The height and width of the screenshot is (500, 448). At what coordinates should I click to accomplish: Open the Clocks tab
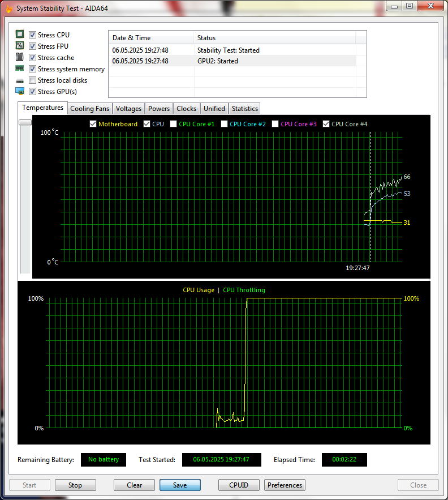pyautogui.click(x=187, y=109)
